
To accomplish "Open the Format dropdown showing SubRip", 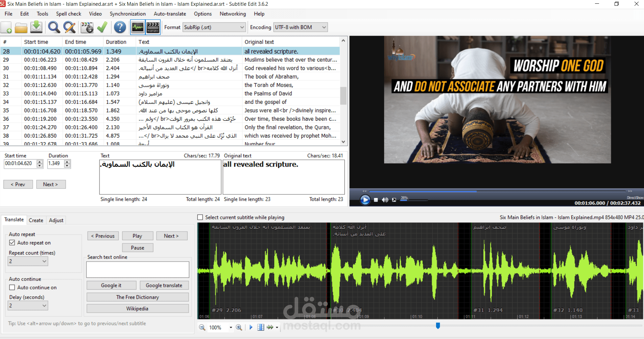I will point(242,27).
